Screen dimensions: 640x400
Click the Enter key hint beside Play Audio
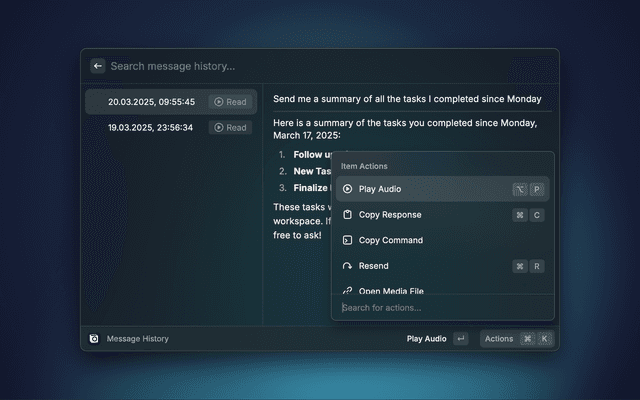(x=460, y=339)
